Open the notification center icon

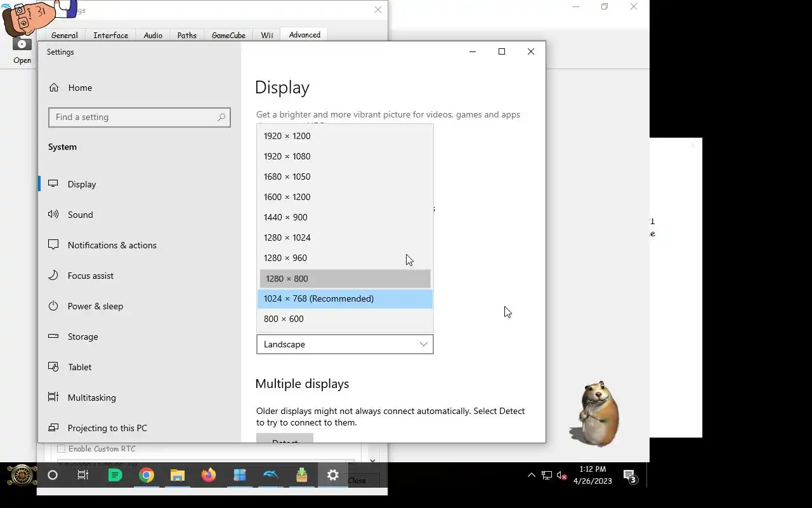[x=630, y=476]
